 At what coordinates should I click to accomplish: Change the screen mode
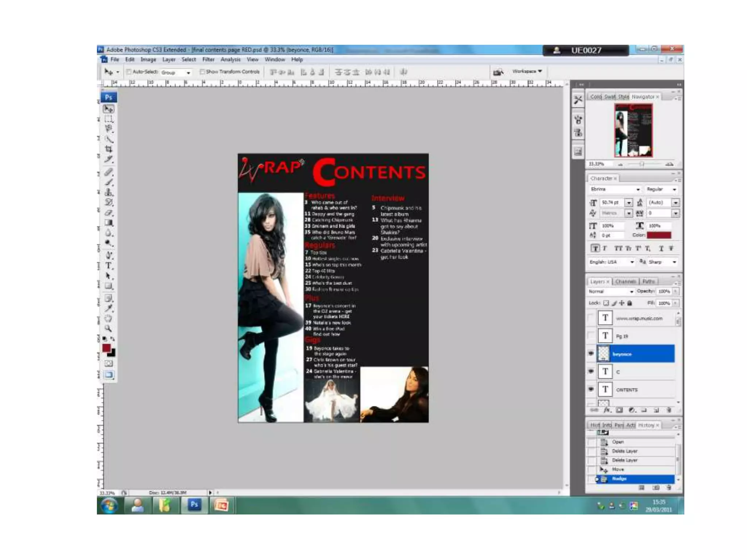tap(109, 375)
